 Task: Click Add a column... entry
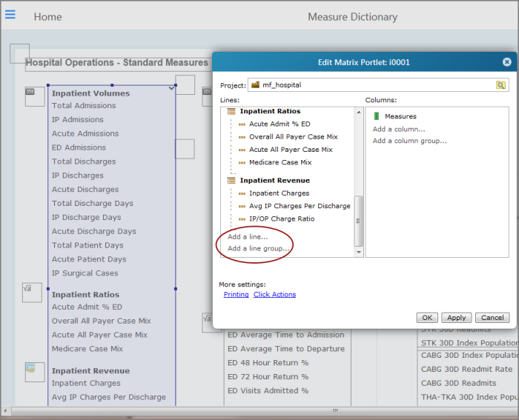[399, 130]
